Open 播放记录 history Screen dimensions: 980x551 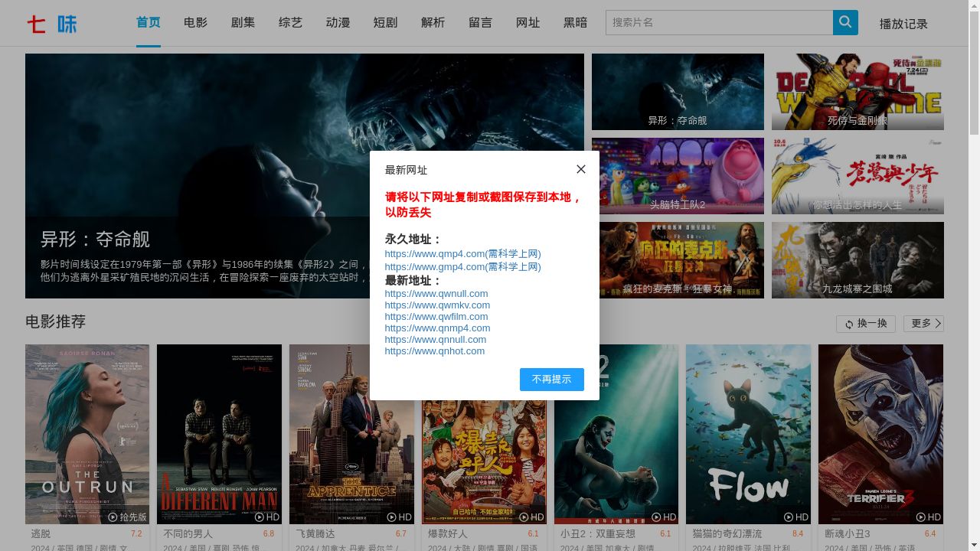click(903, 24)
